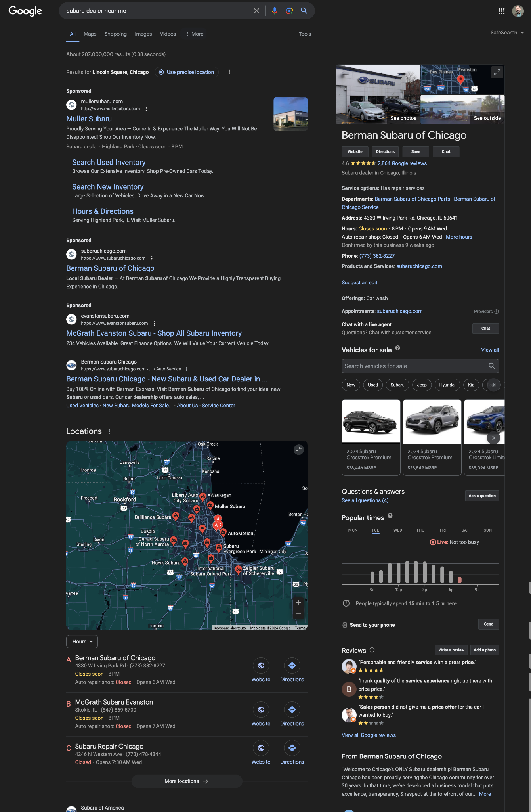Image resolution: width=531 pixels, height=812 pixels.
Task: Show Vehicles for sale help info
Action: pyautogui.click(x=397, y=348)
